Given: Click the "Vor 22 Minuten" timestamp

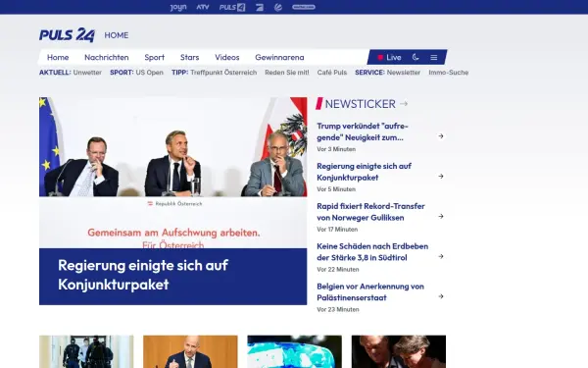Looking at the screenshot, I should [x=338, y=270].
